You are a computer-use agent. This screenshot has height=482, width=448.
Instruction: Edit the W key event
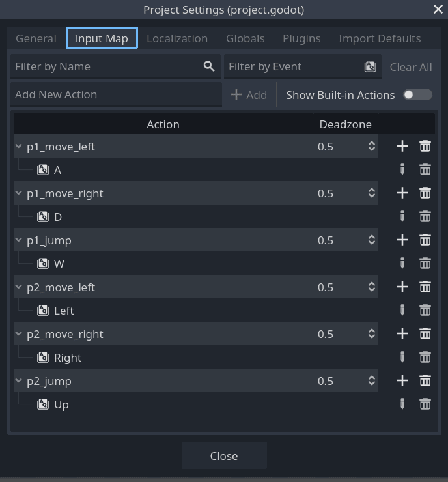(x=402, y=264)
